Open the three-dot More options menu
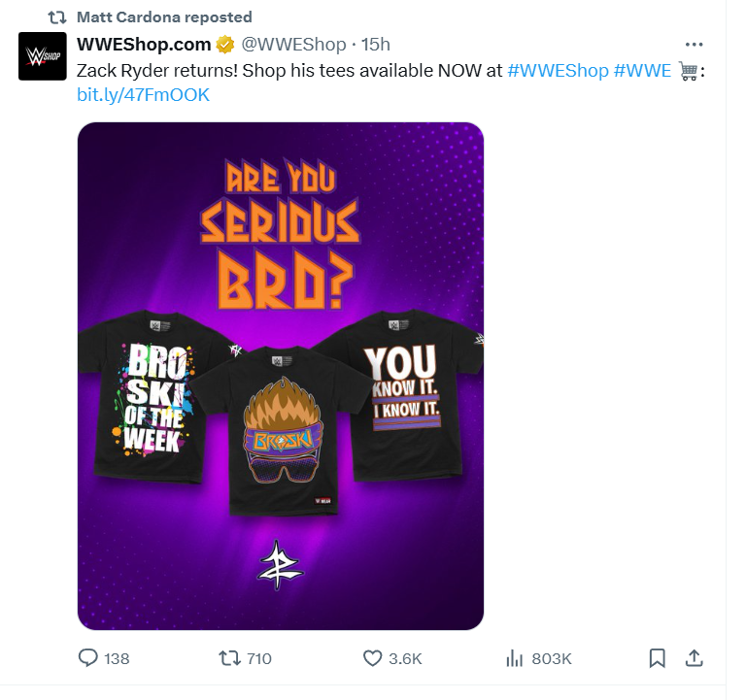This screenshot has width=746, height=700. click(694, 45)
